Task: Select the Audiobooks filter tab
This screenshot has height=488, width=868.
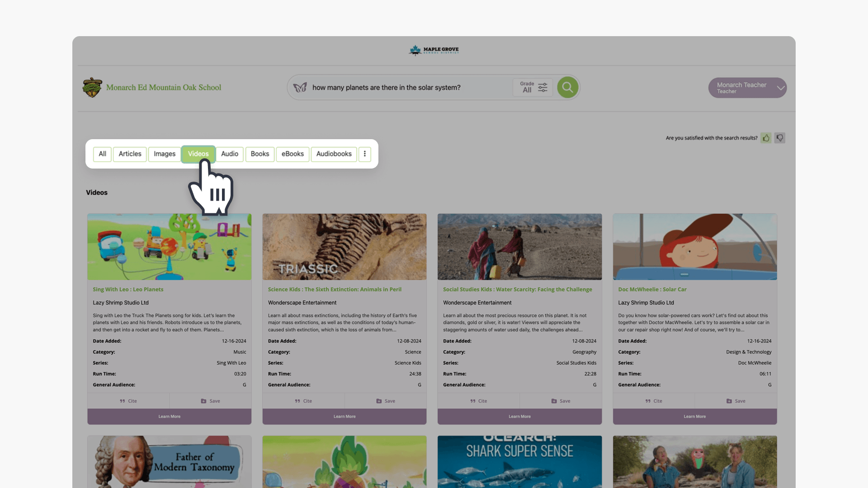Action: (334, 154)
